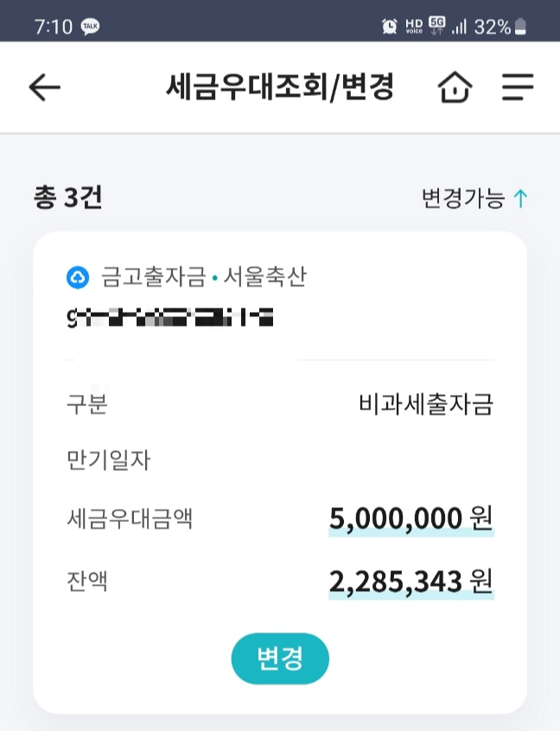The image size is (560, 731).
Task: Tap the 총 3건 count label
Action: pos(67,196)
